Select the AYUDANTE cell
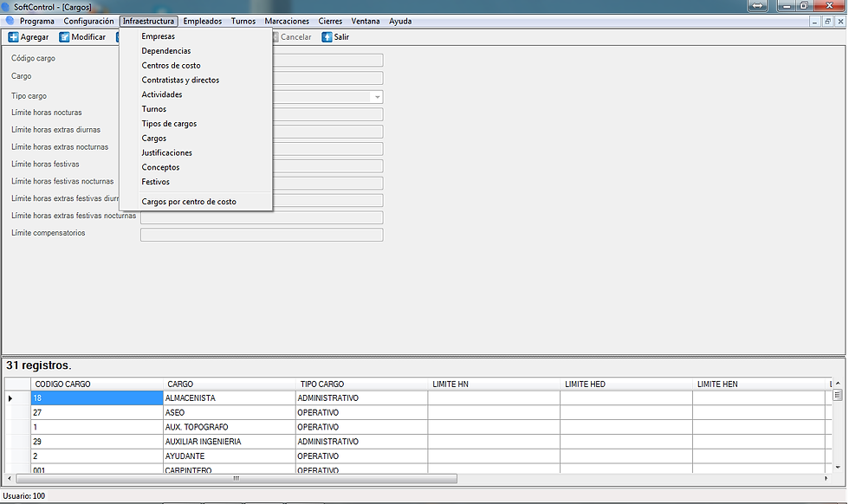The width and height of the screenshot is (849, 504). pos(229,457)
